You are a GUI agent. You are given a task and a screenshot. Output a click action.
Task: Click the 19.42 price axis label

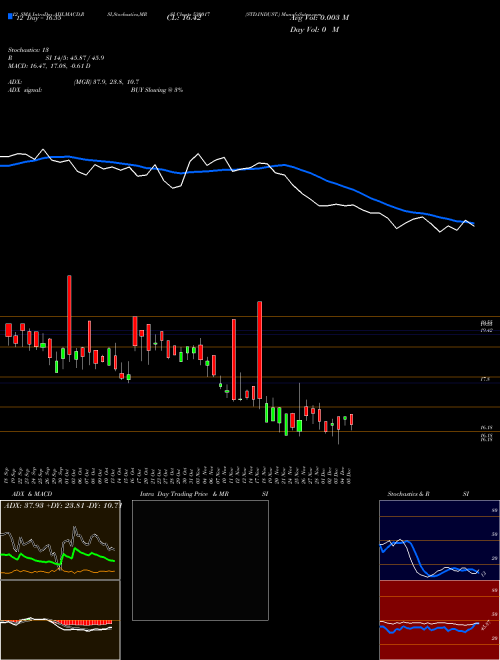click(x=487, y=331)
